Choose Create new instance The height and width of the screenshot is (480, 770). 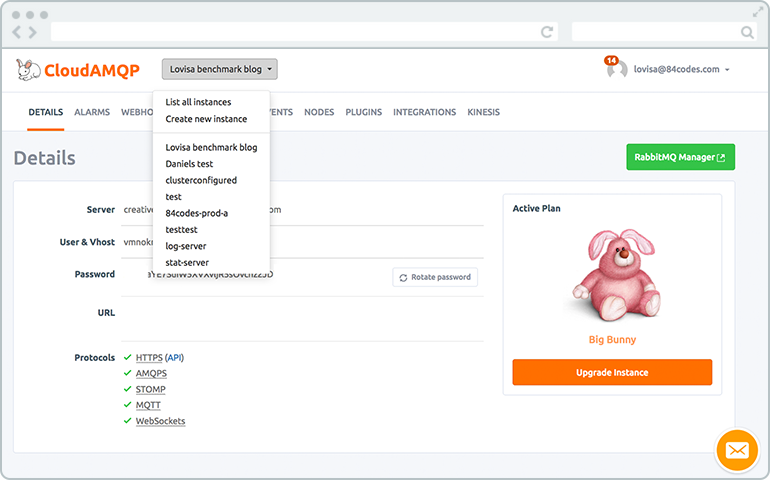click(x=206, y=119)
